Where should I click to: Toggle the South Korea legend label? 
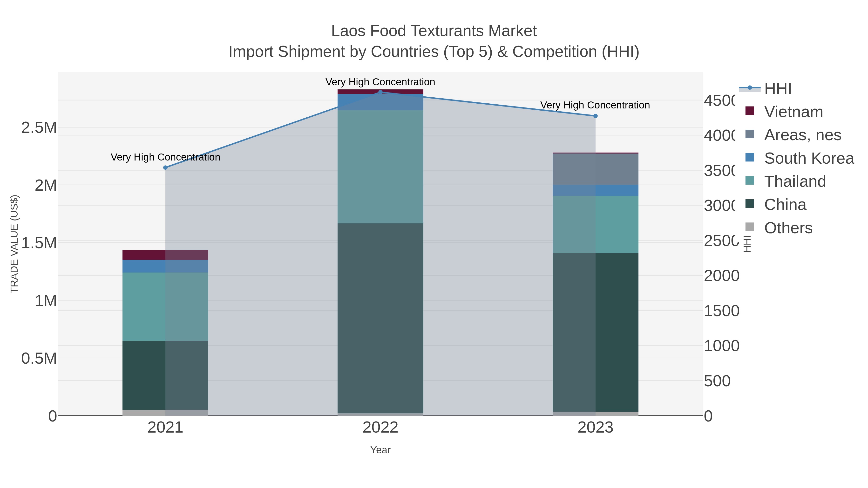(x=809, y=158)
